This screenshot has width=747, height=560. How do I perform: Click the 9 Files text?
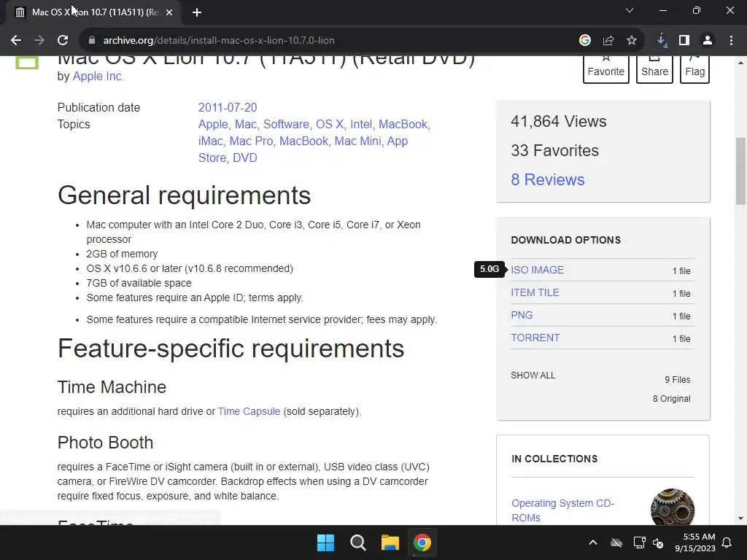pos(678,380)
